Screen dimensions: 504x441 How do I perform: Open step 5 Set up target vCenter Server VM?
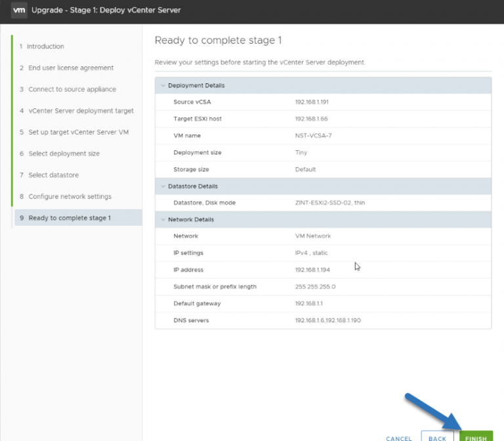click(74, 132)
